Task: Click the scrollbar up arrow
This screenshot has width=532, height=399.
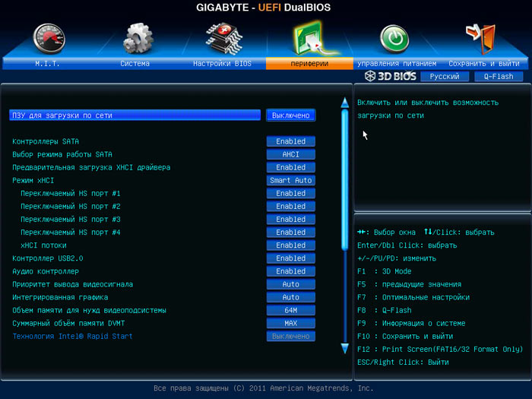Action: point(345,103)
